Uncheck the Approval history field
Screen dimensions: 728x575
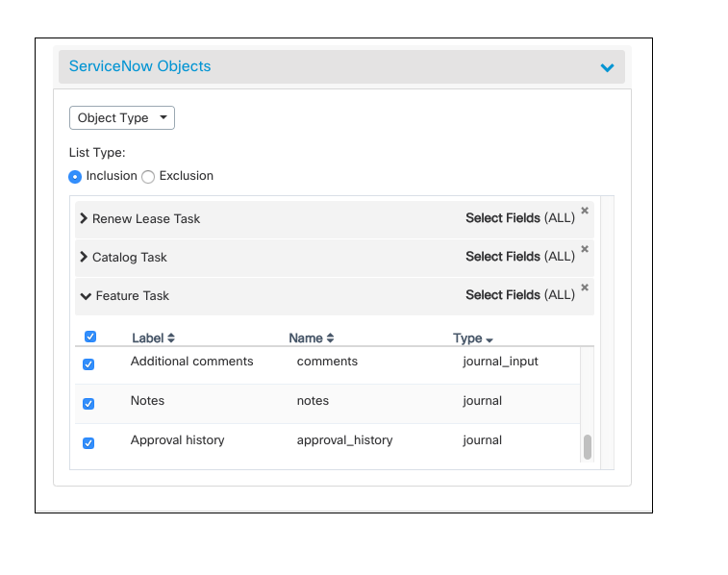(x=88, y=443)
